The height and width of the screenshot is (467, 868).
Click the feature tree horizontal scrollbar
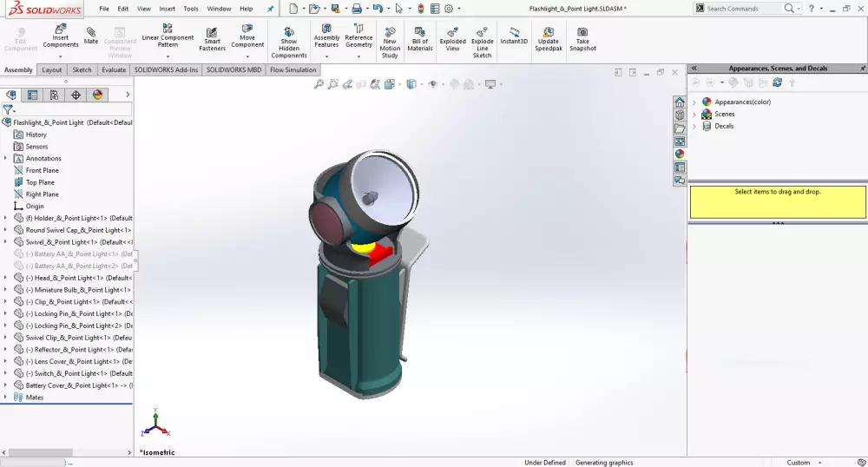tap(41, 452)
